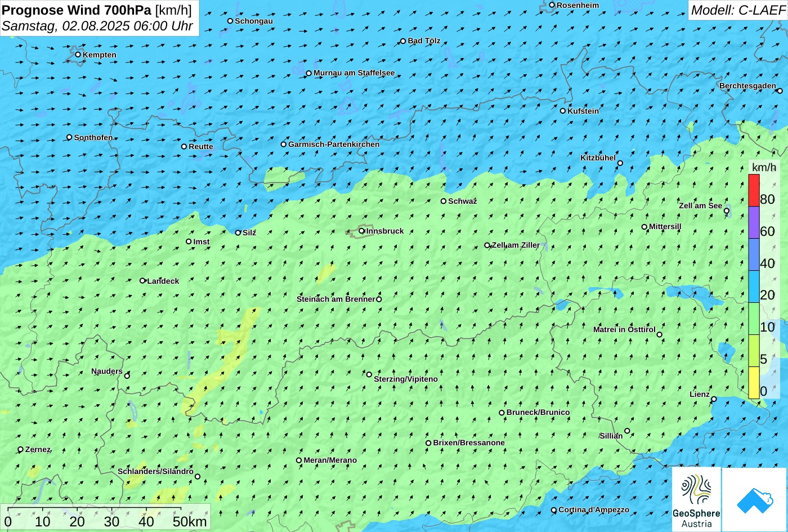Click the Kufstein location dot

563,111
